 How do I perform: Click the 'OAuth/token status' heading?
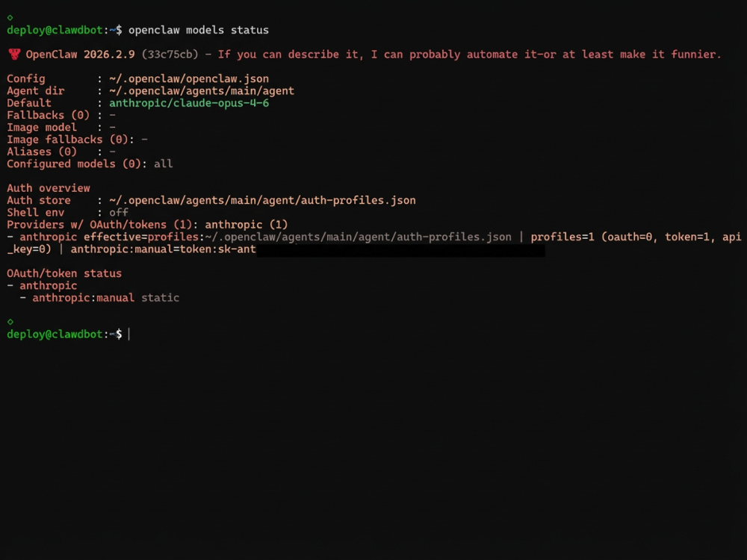pos(64,273)
